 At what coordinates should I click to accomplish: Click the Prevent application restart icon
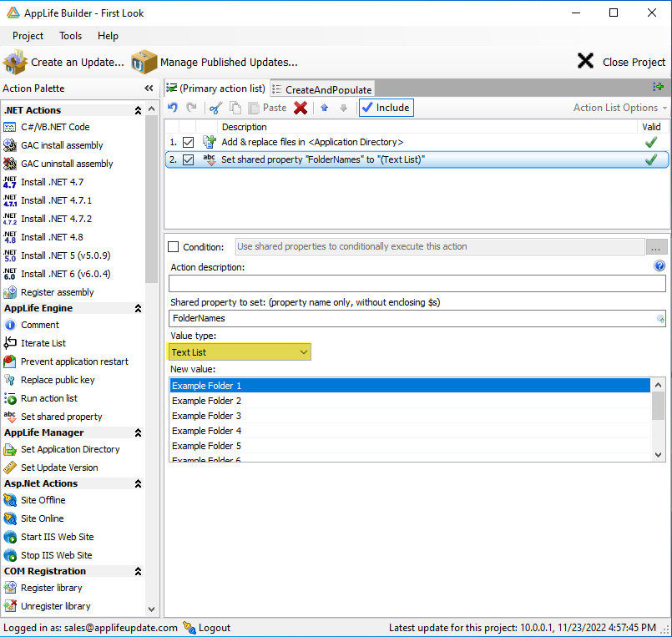10,361
